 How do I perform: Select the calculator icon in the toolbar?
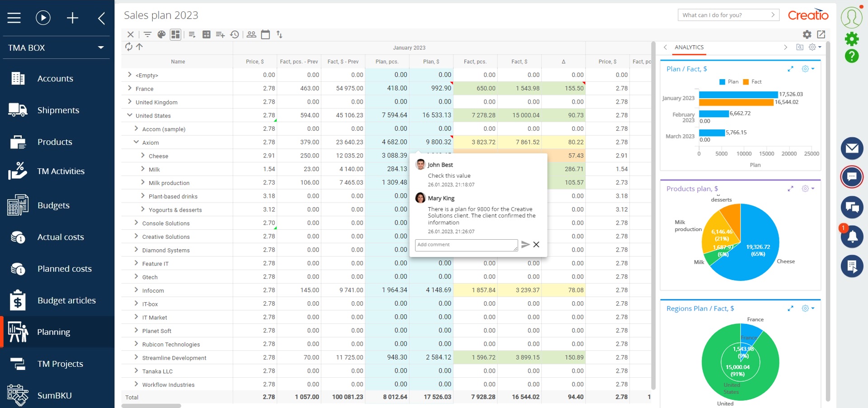[206, 34]
